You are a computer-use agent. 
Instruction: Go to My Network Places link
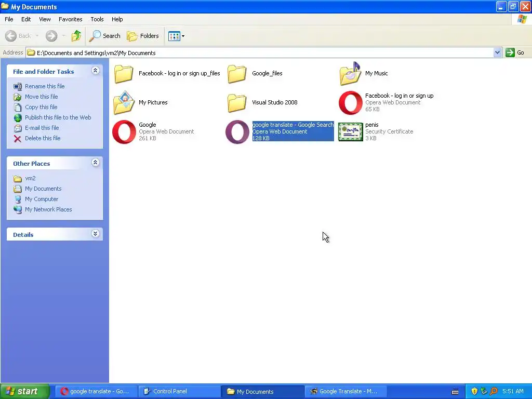48,210
